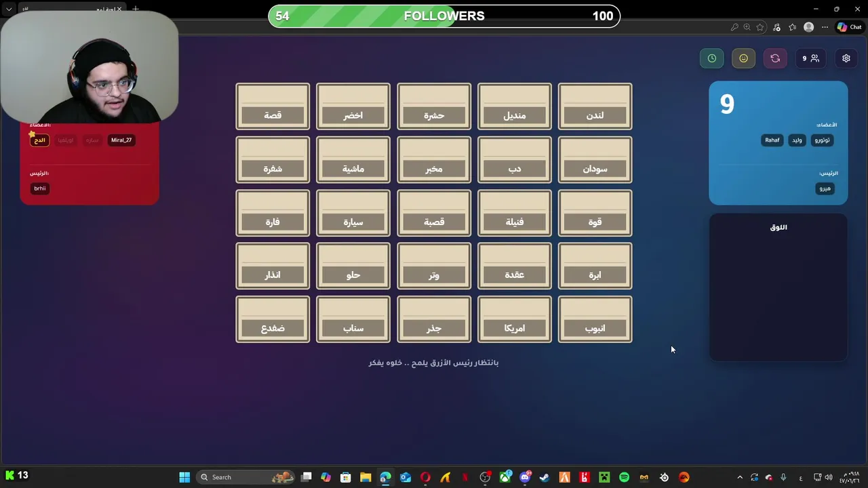Add page to favorites with star icon
This screenshot has width=868, height=488.
click(760, 27)
